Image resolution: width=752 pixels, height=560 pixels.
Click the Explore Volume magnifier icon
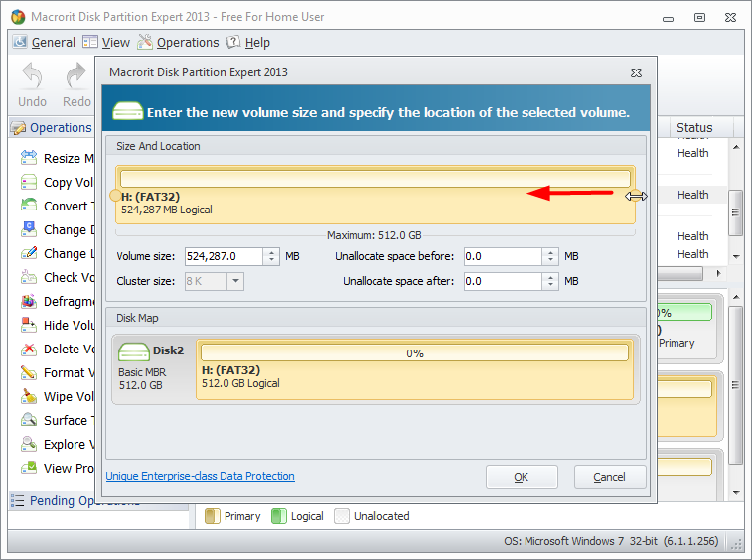[x=29, y=444]
